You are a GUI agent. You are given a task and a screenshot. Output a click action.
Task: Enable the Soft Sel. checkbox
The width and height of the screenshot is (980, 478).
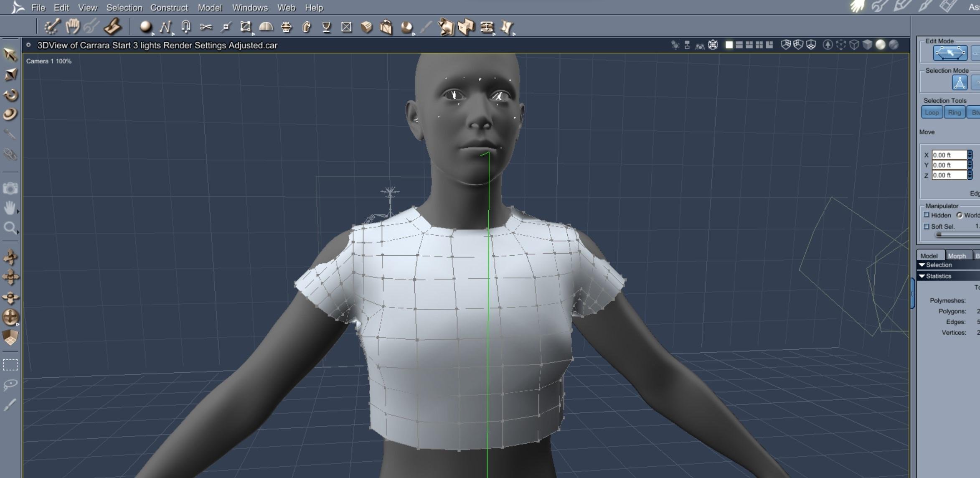(927, 226)
